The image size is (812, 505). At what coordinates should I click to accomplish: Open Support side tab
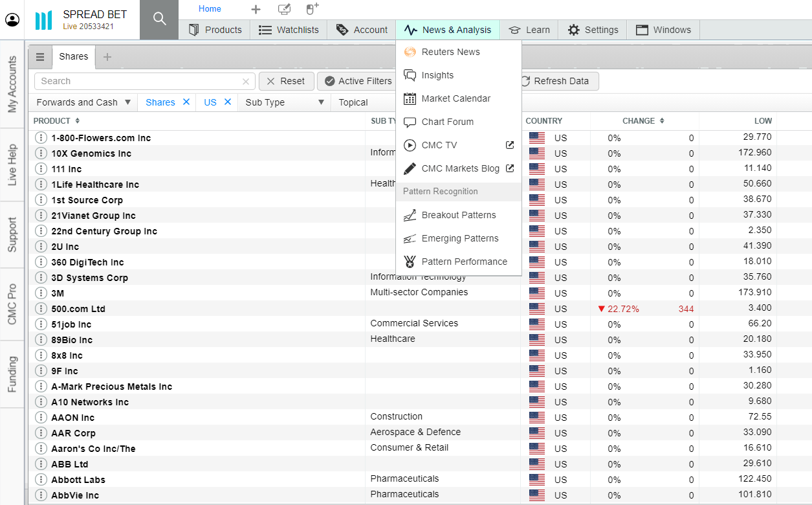click(12, 235)
